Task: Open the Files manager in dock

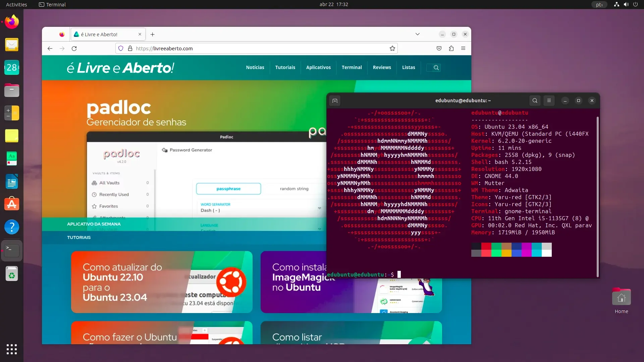Action: [x=12, y=90]
